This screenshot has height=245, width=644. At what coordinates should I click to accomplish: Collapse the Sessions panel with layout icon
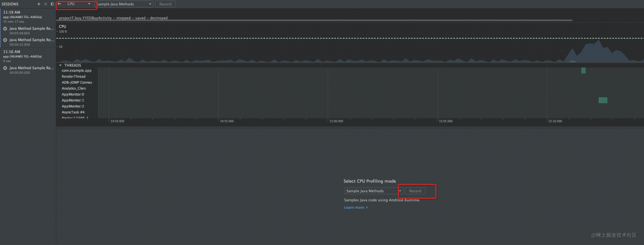[52, 4]
